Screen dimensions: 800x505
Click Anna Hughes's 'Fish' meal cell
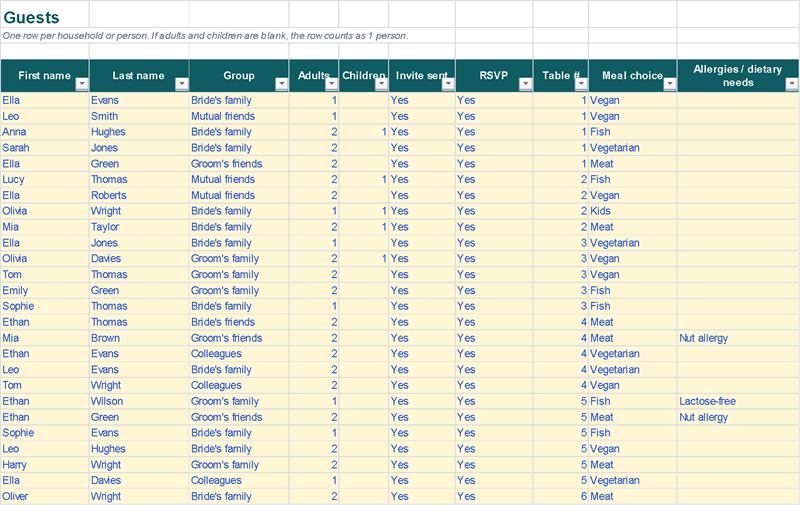coord(633,132)
